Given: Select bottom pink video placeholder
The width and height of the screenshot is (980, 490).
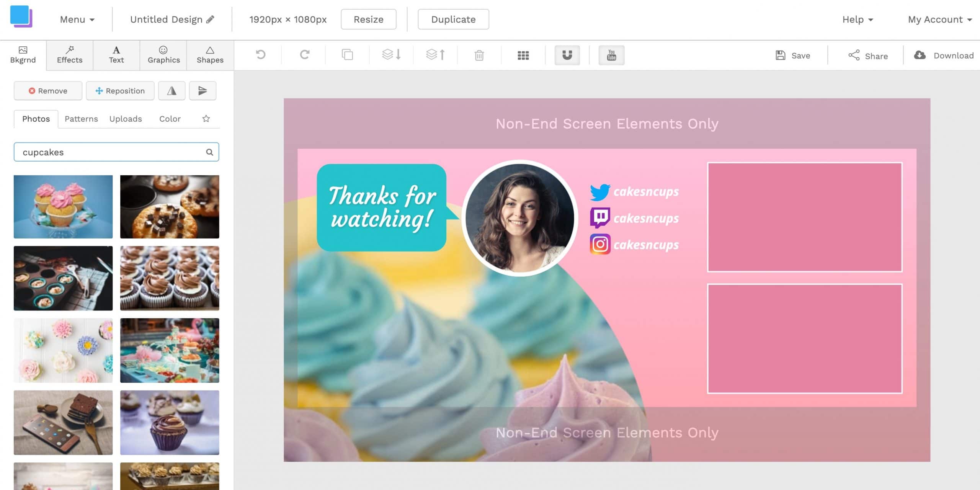Looking at the screenshot, I should pyautogui.click(x=805, y=338).
